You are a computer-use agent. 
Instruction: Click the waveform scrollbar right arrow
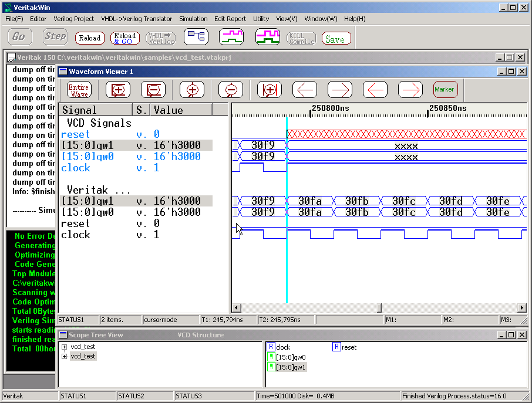522,308
